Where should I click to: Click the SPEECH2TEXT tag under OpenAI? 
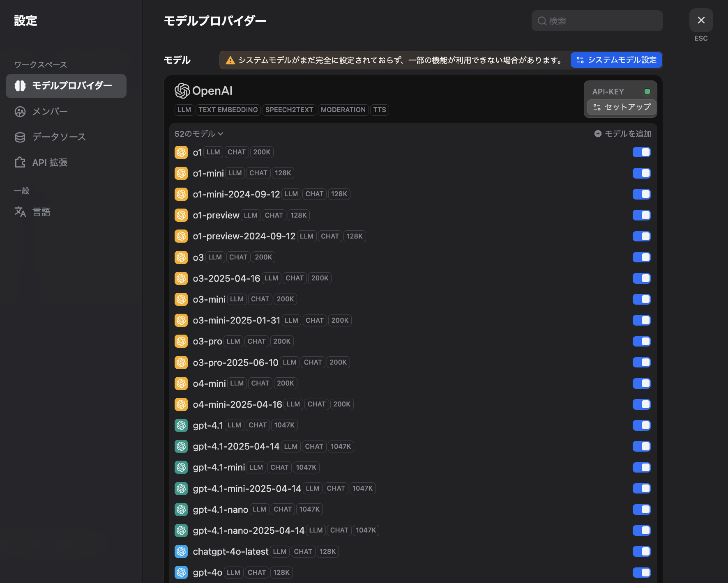289,110
